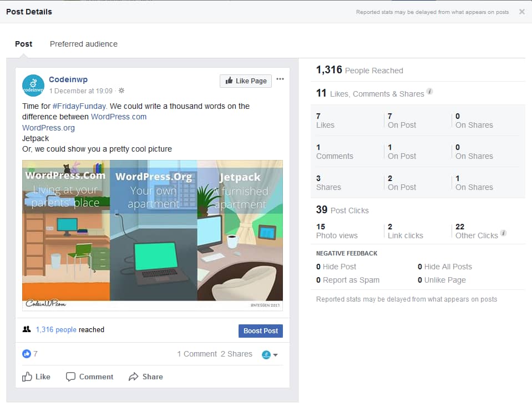Open the post options three-dot menu
The image size is (532, 406).
click(x=280, y=79)
